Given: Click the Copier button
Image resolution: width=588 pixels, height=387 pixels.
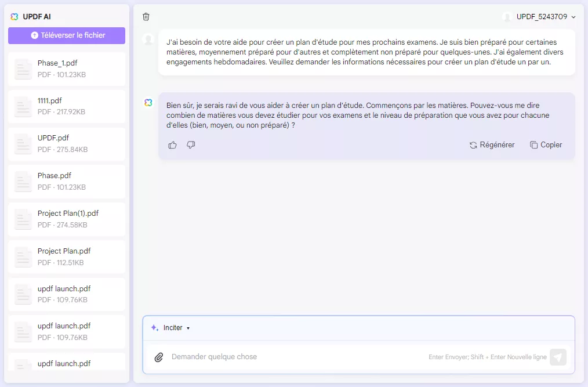Looking at the screenshot, I should tap(546, 145).
